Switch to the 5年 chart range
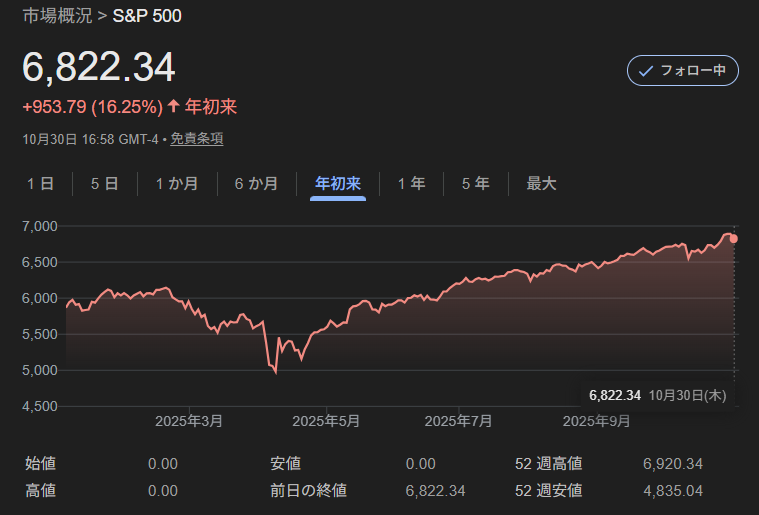 point(475,183)
